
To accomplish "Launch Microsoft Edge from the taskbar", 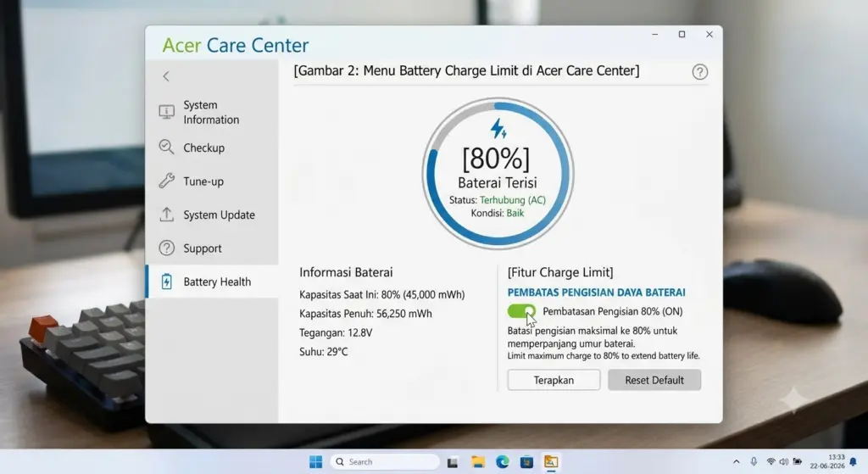I will click(502, 462).
